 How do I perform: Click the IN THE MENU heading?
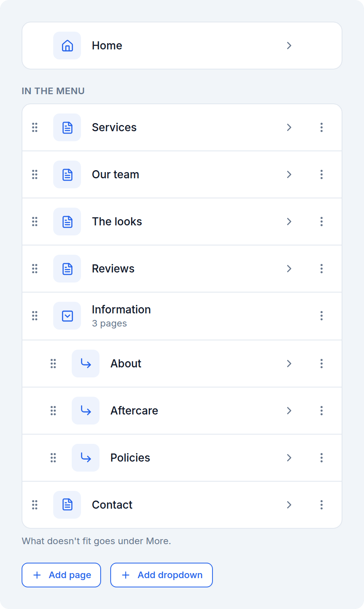(53, 91)
